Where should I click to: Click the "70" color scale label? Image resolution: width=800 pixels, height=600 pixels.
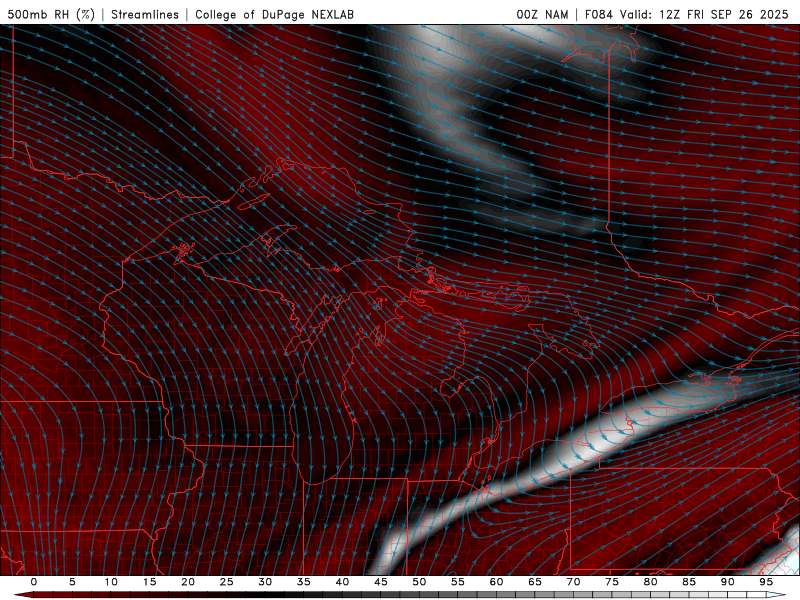point(573,582)
